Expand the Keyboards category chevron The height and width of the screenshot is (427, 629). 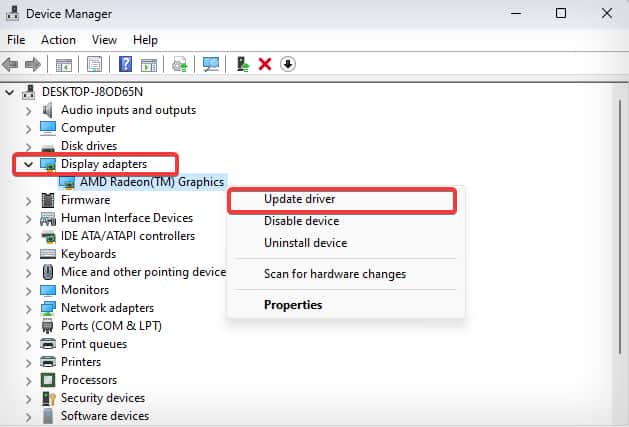point(28,255)
